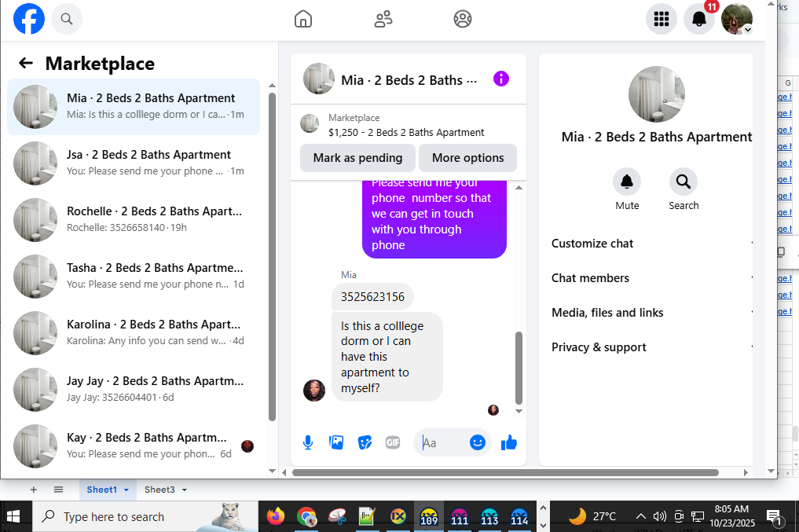Mark the listing as pending

[x=357, y=158]
